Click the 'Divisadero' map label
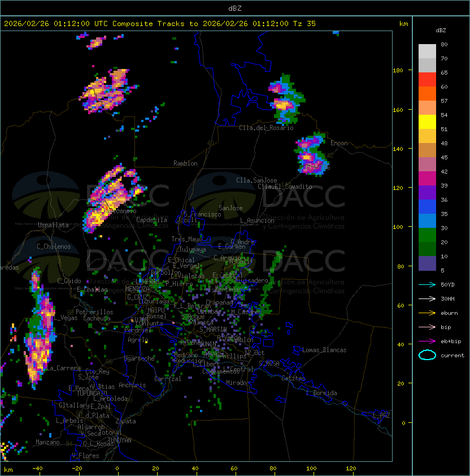Viewport: 470px width, 476px height. tap(251, 280)
